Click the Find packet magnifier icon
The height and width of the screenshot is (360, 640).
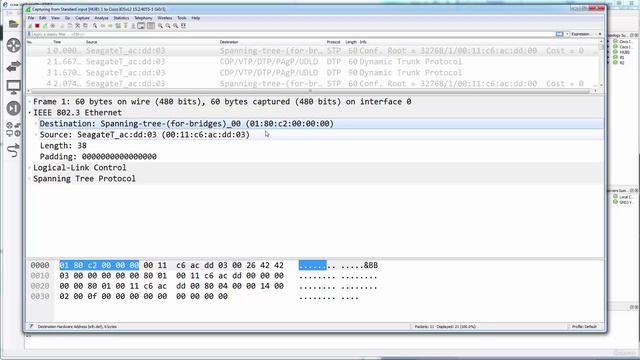pos(95,26)
